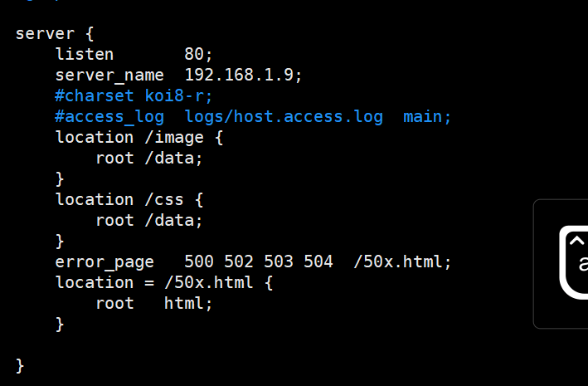The image size is (588, 386).
Task: Click the caret arrow in keyboard indicator
Action: (x=576, y=240)
